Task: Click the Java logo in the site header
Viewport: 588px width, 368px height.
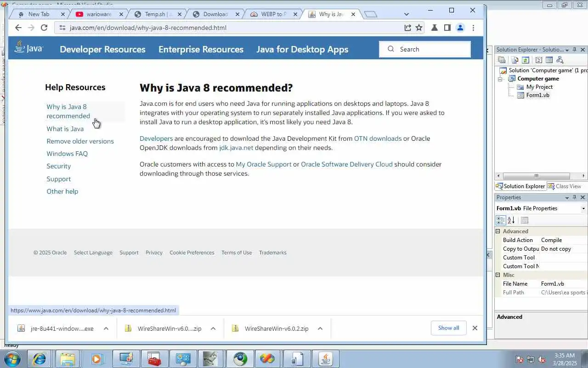Action: [28, 47]
